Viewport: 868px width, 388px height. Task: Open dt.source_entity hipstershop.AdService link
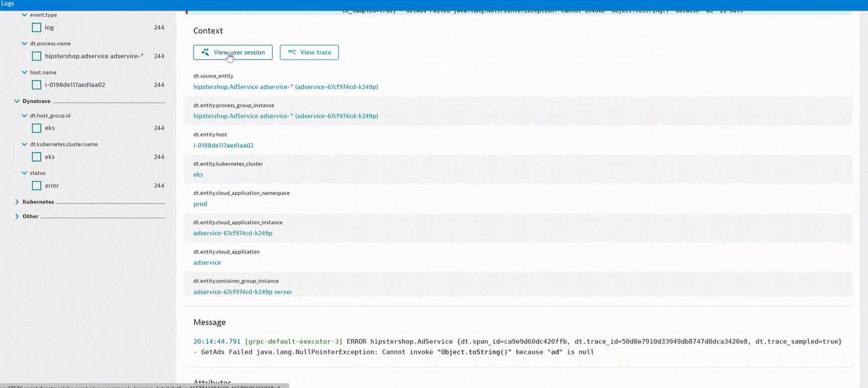(286, 87)
